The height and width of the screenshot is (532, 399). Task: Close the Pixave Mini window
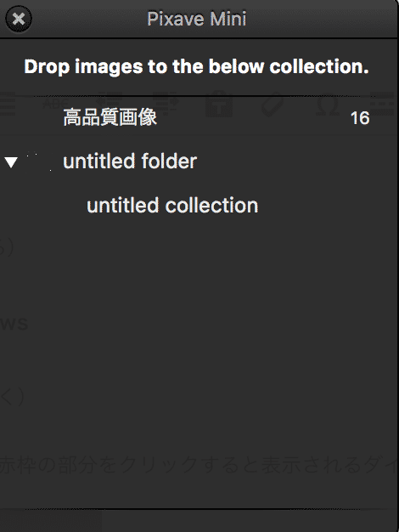(x=19, y=19)
